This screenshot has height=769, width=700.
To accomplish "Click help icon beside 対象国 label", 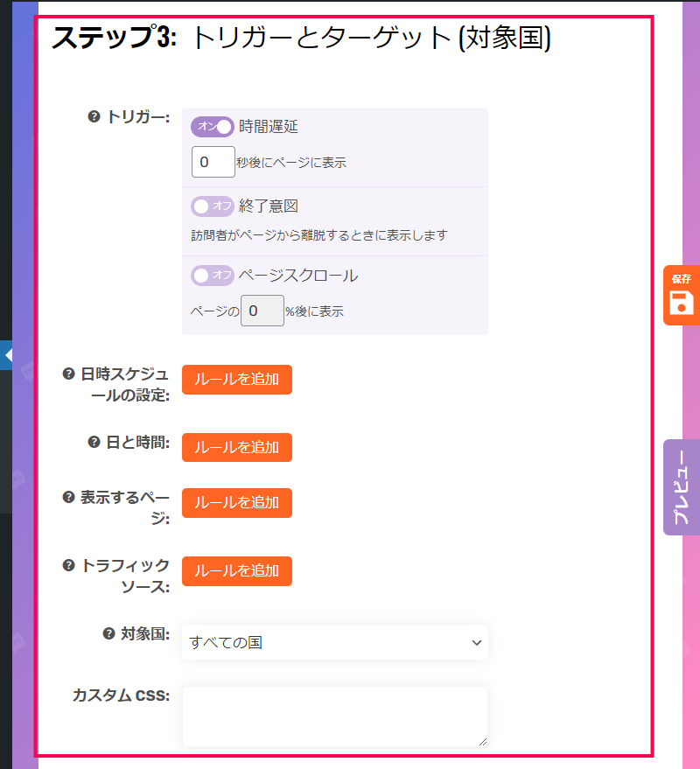I will pyautogui.click(x=108, y=633).
